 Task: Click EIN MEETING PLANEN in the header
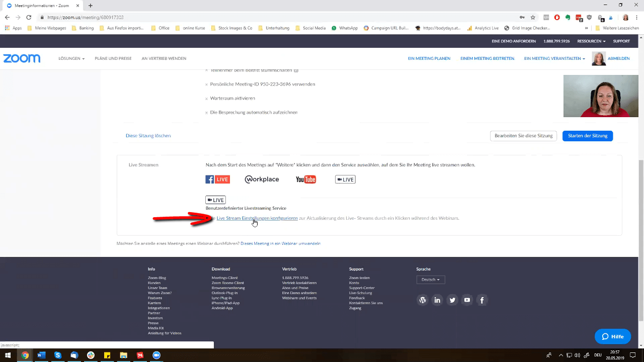tap(429, 58)
